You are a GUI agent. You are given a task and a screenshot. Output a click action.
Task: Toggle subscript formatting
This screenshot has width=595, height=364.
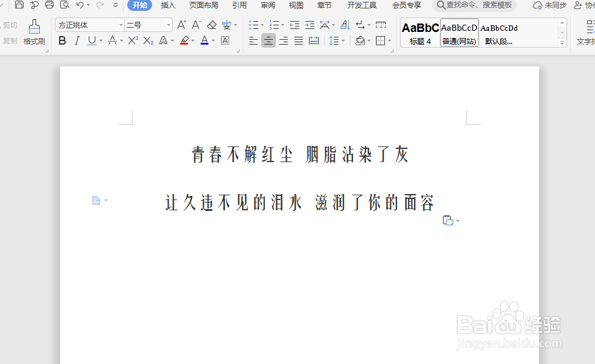click(148, 40)
